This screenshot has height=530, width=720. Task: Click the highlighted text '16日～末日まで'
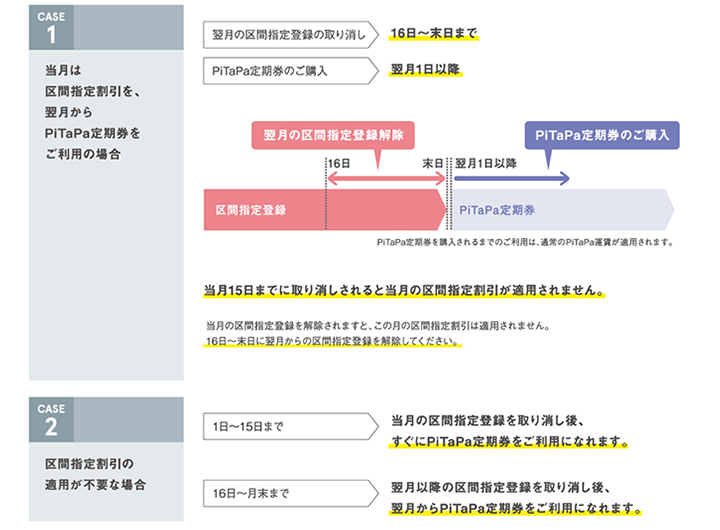pos(433,34)
